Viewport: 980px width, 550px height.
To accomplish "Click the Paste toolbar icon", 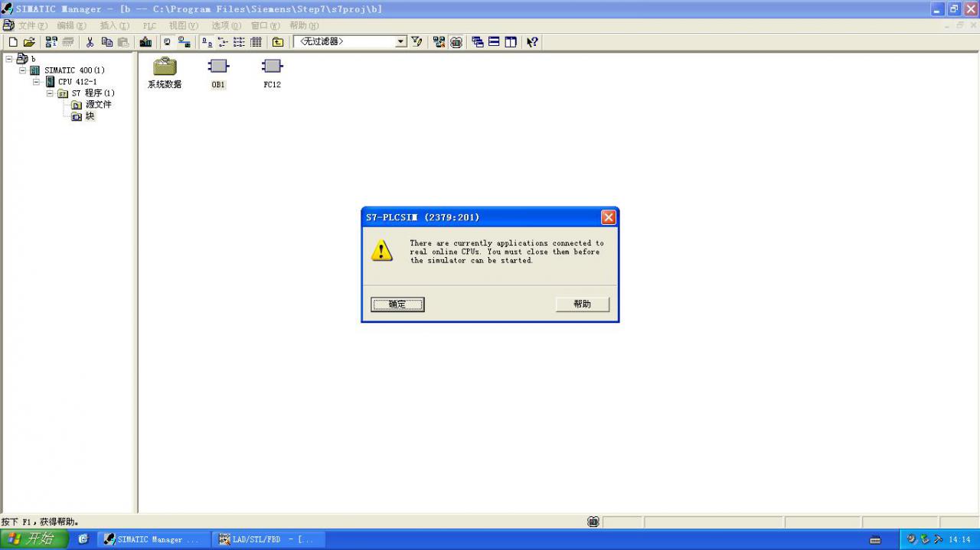I will [x=123, y=42].
